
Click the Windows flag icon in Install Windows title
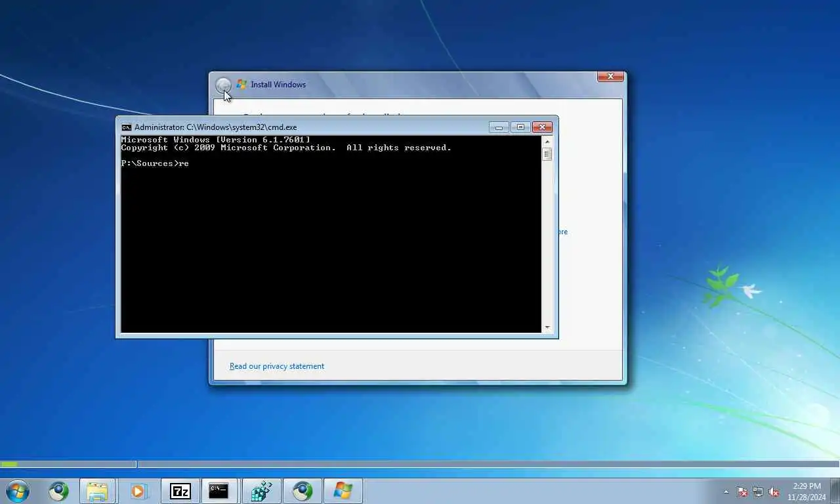click(x=241, y=84)
